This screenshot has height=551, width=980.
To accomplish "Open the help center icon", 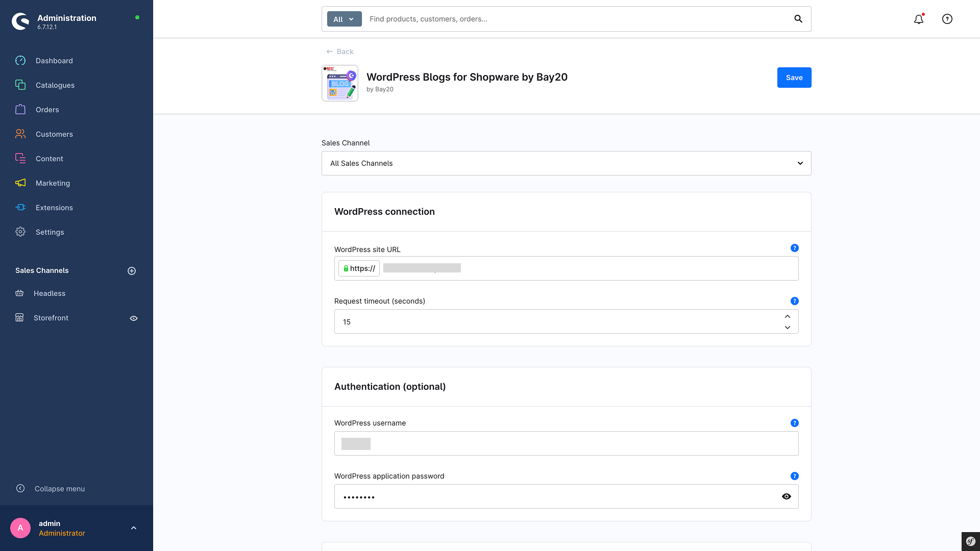I will pos(947,19).
